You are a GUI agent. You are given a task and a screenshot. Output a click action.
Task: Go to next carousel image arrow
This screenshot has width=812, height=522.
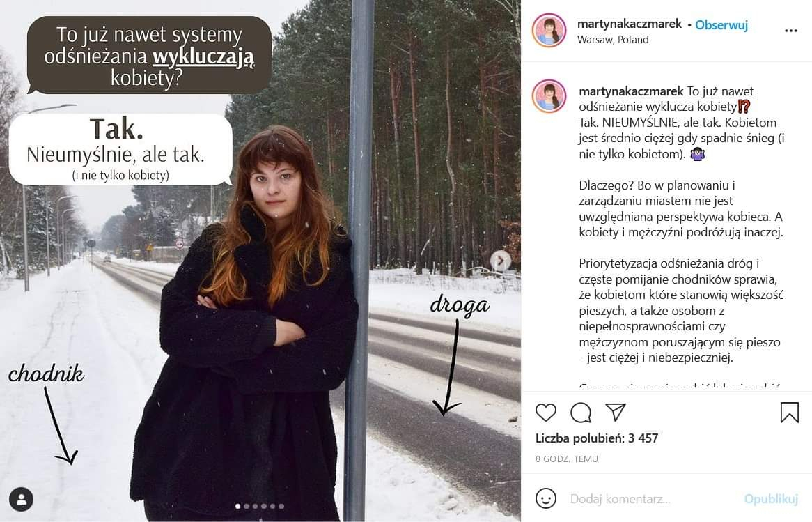pos(500,261)
